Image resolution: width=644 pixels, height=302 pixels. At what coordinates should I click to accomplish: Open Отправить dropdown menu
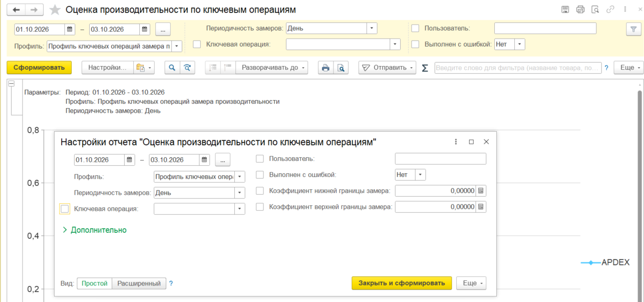pos(387,68)
